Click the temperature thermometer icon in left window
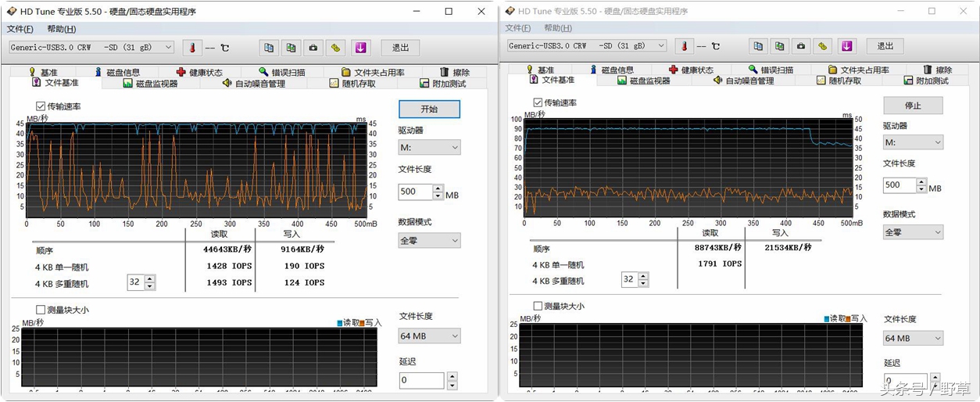Screen dimensions: 980x402 click(x=191, y=48)
